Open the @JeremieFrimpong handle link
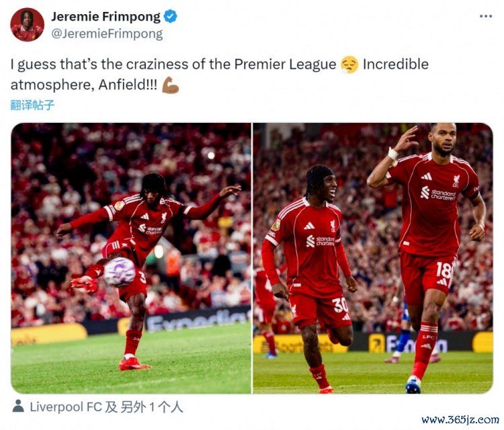Viewport: 504px width, 430px height. 107,34
